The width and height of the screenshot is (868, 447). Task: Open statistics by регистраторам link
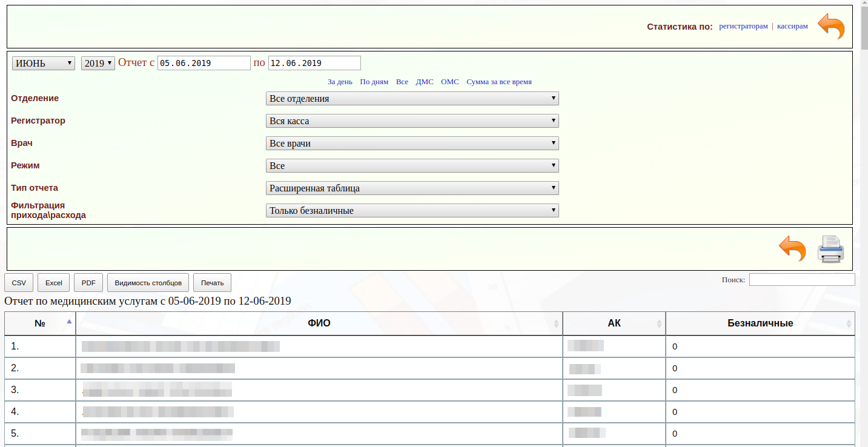743,27
